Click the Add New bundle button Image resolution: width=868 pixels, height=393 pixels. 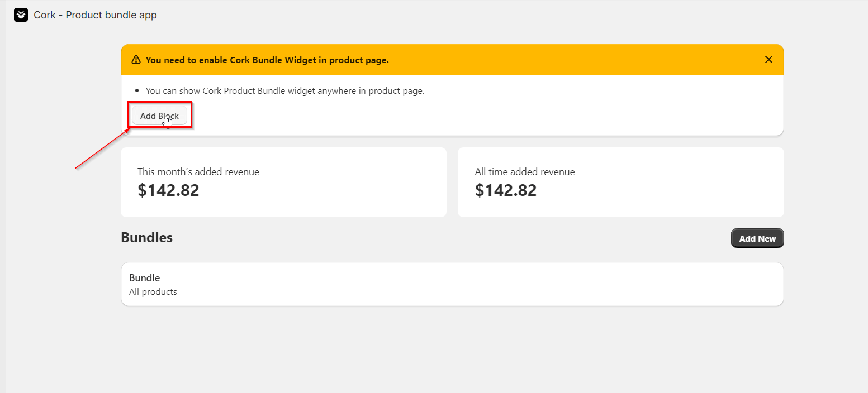click(x=757, y=238)
